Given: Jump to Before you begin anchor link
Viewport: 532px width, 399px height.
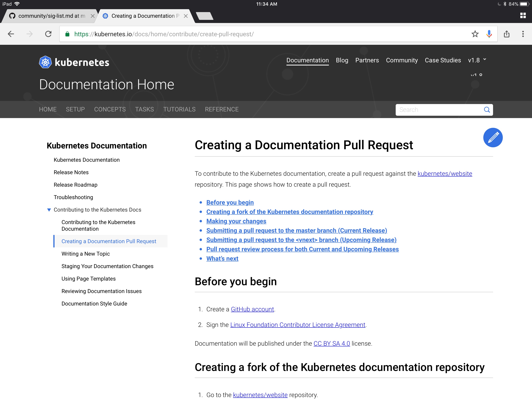Looking at the screenshot, I should click(230, 202).
